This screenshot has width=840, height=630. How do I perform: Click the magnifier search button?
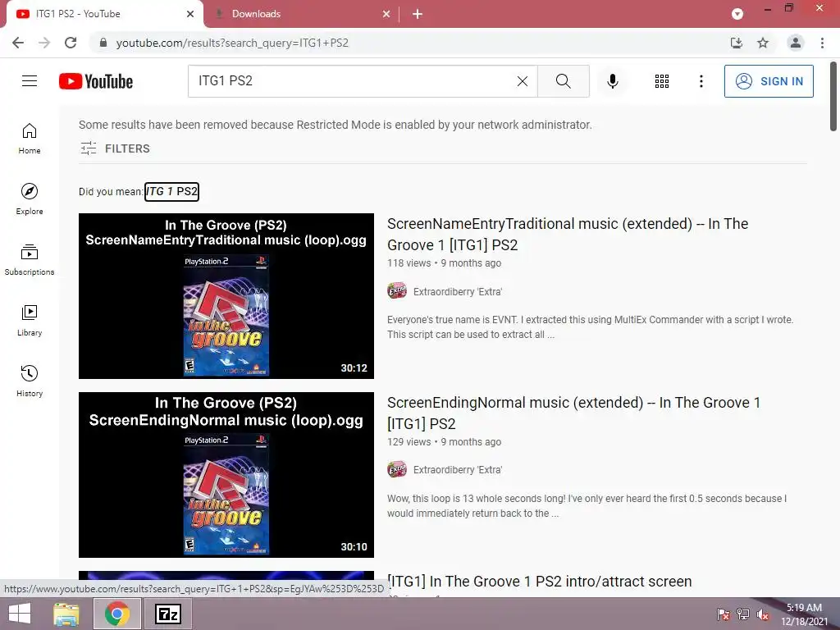pos(563,81)
